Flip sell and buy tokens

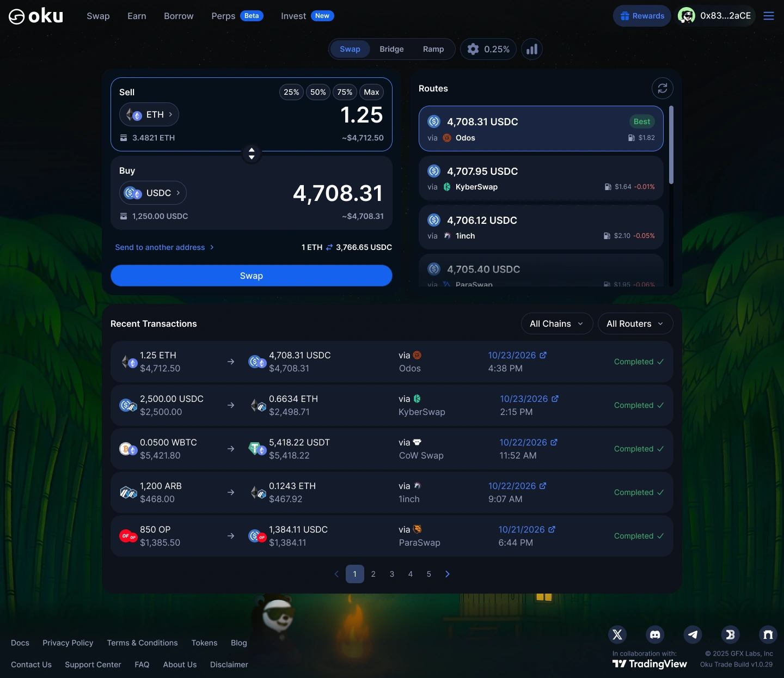[x=252, y=154]
